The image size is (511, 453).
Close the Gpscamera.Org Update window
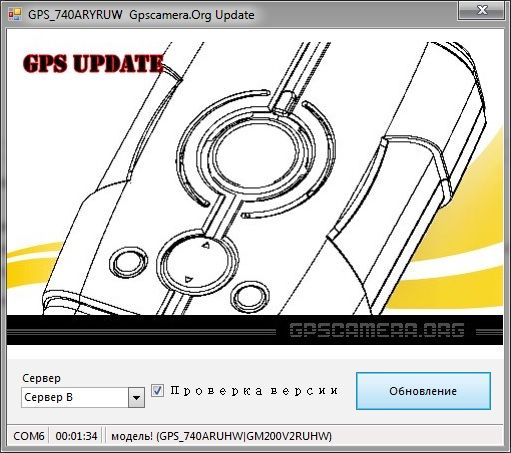point(482,10)
